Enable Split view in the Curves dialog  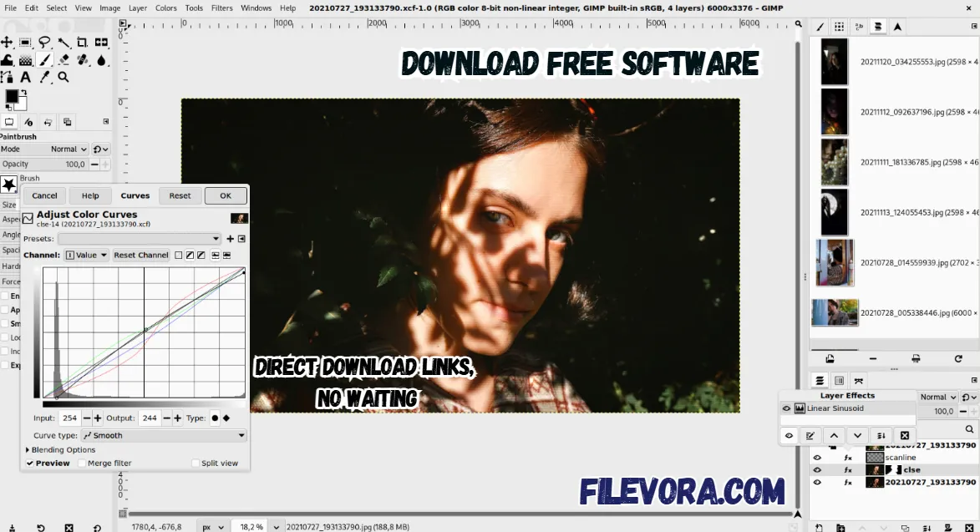195,462
